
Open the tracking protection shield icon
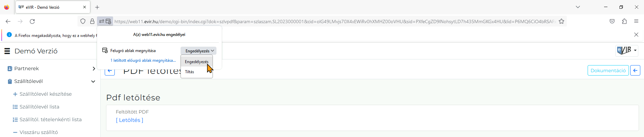[x=83, y=21]
